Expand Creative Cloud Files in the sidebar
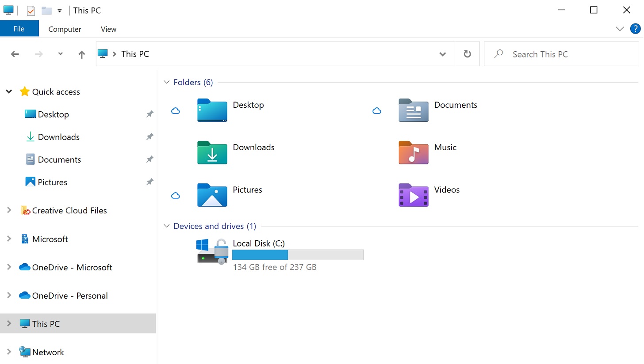The image size is (644, 364). pyautogui.click(x=9, y=211)
